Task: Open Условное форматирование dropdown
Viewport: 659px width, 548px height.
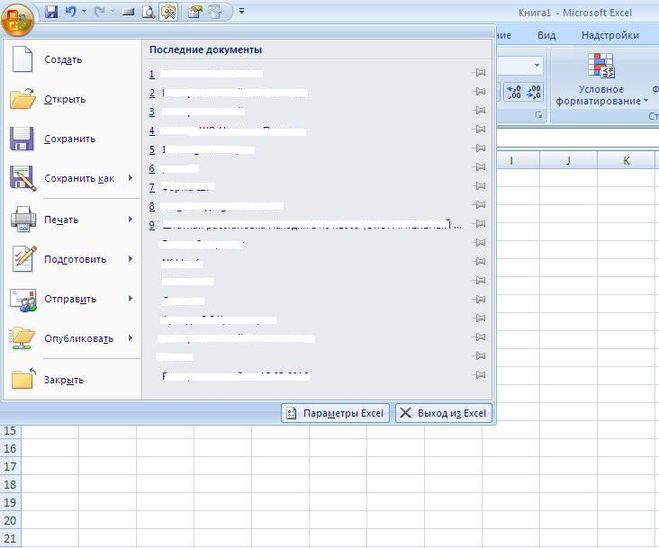Action: [601, 79]
